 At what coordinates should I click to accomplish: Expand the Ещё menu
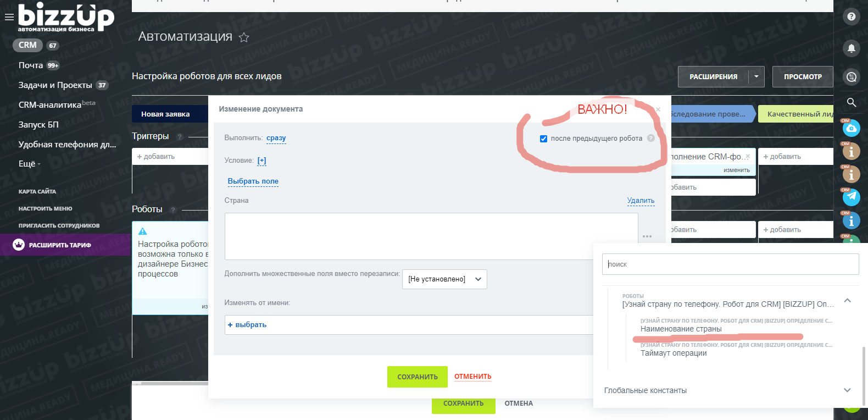coord(30,164)
